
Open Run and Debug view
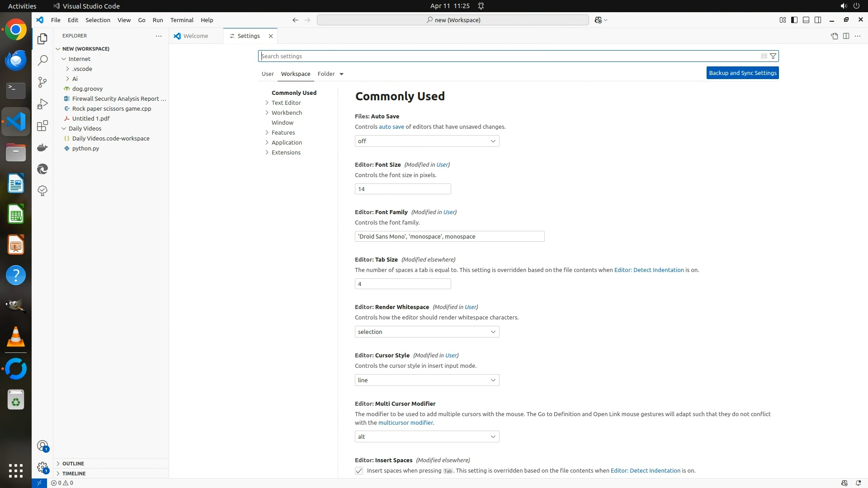[42, 104]
